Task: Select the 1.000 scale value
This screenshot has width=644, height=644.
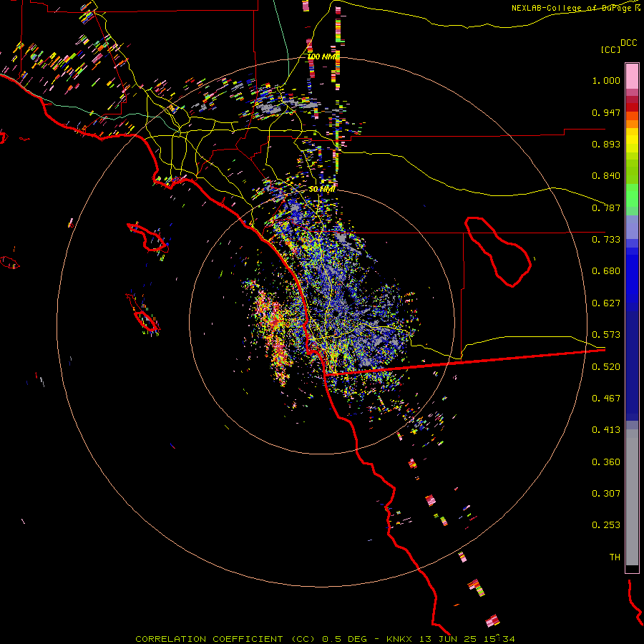Action: [x=606, y=80]
